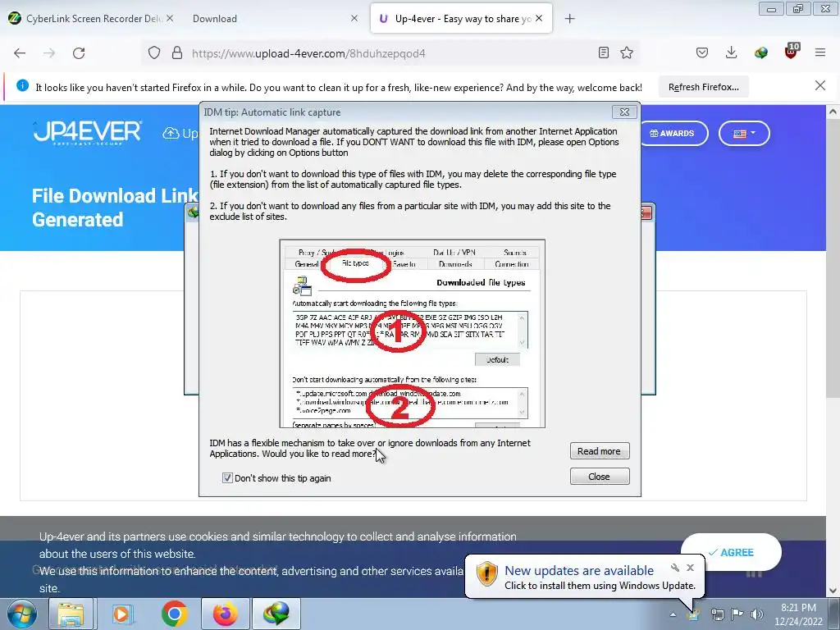Click the address bar URL field

tap(391, 53)
